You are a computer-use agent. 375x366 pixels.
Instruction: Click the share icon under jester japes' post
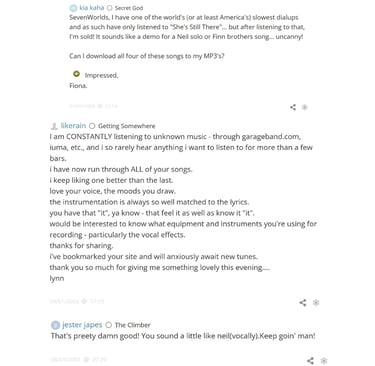click(310, 360)
